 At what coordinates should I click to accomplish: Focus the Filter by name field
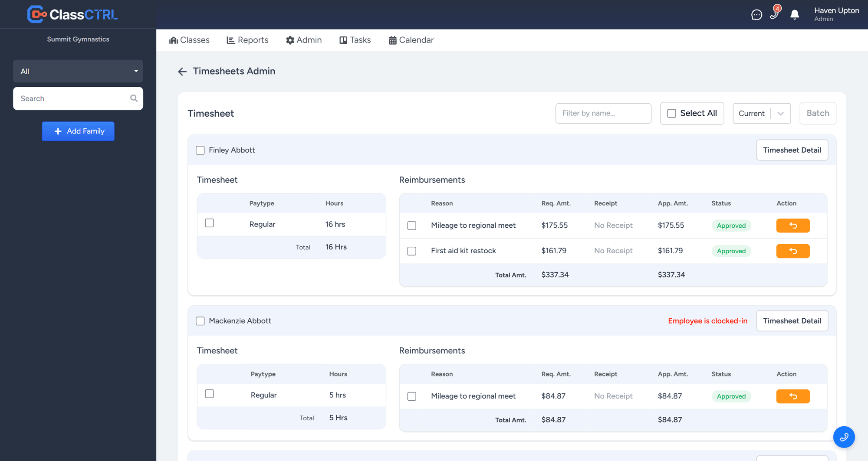pyautogui.click(x=603, y=113)
